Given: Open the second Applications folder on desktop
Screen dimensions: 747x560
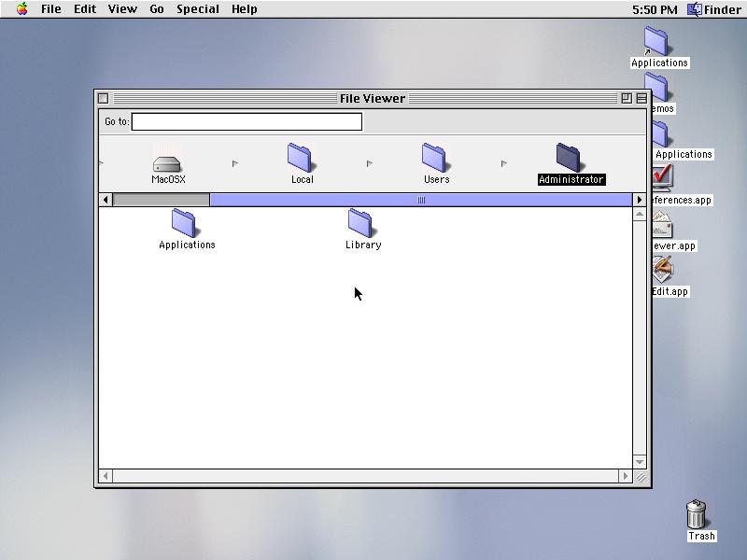Looking at the screenshot, I should pos(663,133).
